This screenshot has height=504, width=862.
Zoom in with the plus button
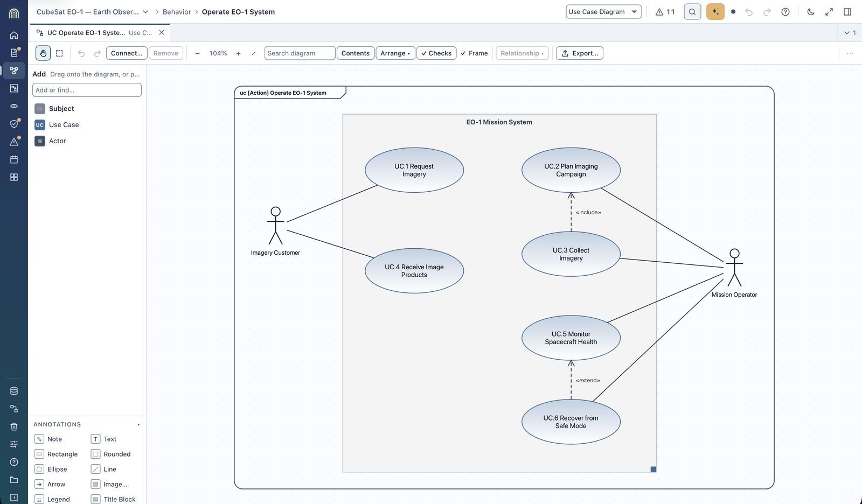point(239,53)
